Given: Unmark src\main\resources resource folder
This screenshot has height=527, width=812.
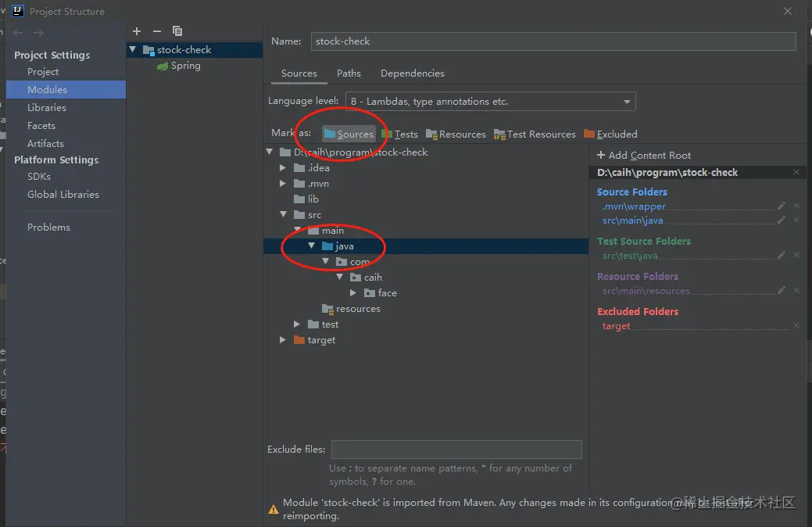Looking at the screenshot, I should (x=796, y=290).
